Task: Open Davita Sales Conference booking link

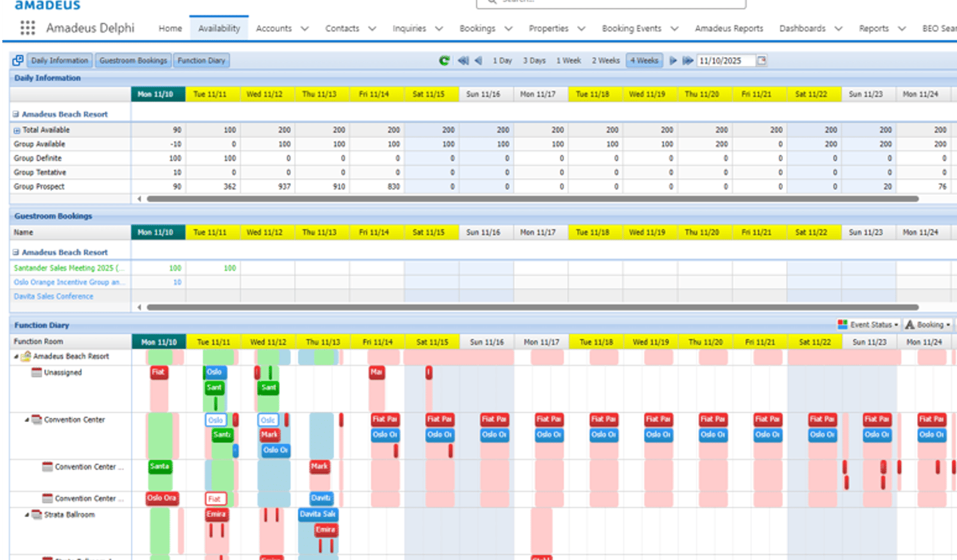Action: coord(53,296)
